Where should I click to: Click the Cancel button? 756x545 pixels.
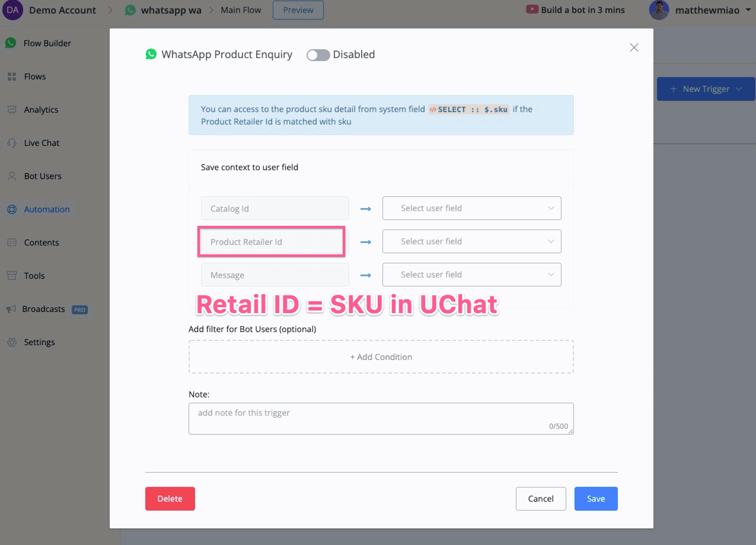point(541,499)
